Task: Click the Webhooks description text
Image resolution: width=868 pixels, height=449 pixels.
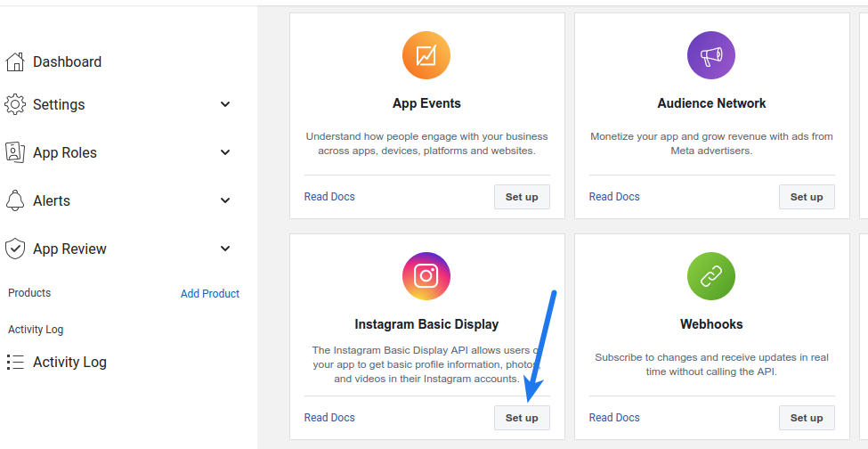Action: click(x=711, y=364)
